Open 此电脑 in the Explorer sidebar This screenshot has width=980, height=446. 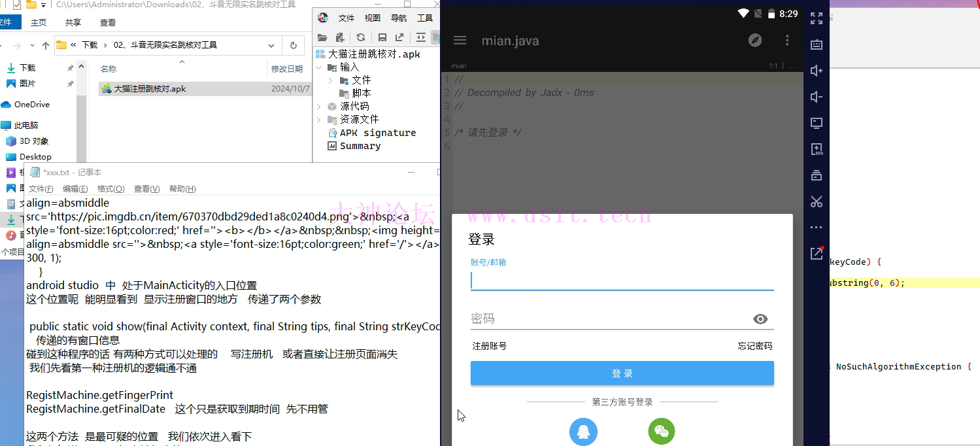point(26,126)
